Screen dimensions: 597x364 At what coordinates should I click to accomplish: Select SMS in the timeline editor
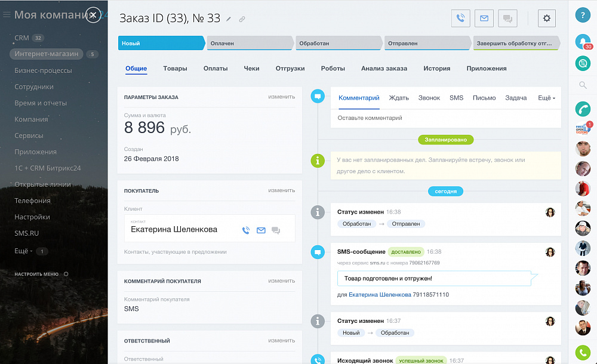click(456, 98)
